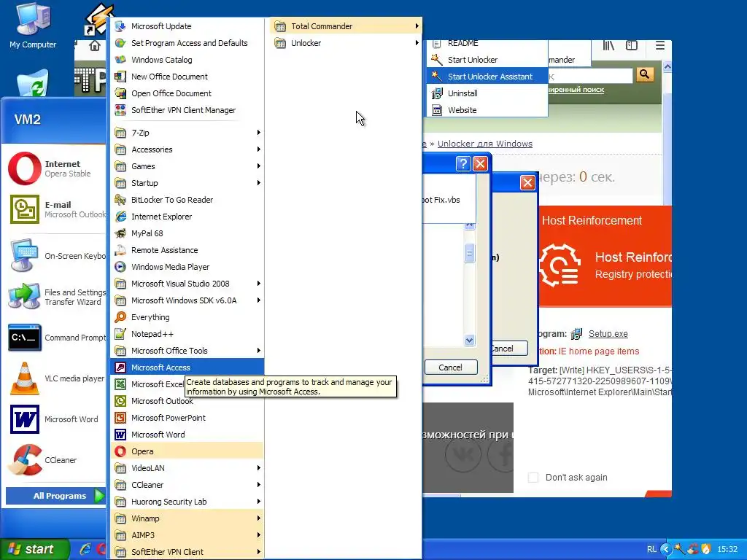The image size is (747, 560).
Task: Click the taskbar Internet Explorer quick launch icon
Action: (x=85, y=549)
